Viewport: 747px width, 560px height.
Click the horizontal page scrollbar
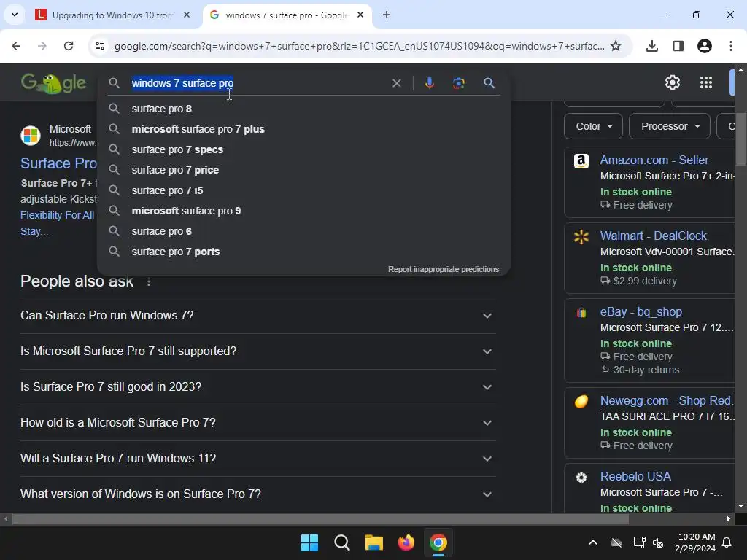[x=320, y=519]
